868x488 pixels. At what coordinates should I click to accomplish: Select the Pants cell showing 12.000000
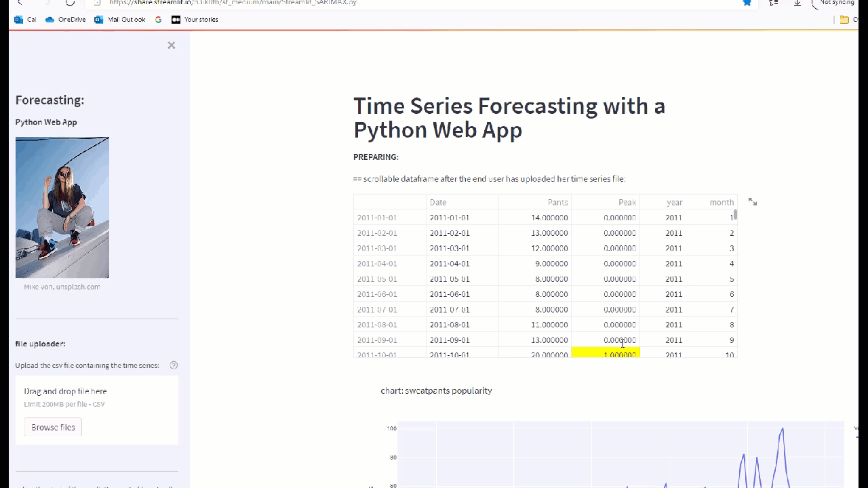coord(535,248)
